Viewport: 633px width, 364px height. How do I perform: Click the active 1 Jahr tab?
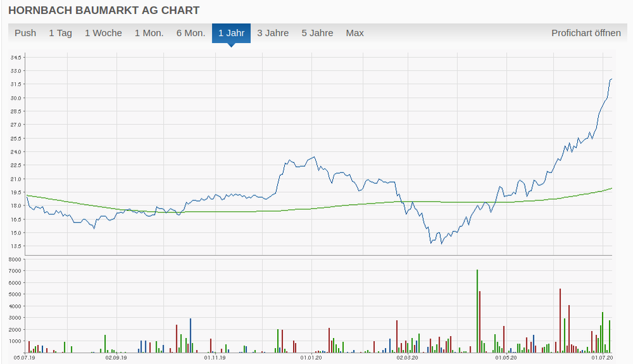[231, 33]
